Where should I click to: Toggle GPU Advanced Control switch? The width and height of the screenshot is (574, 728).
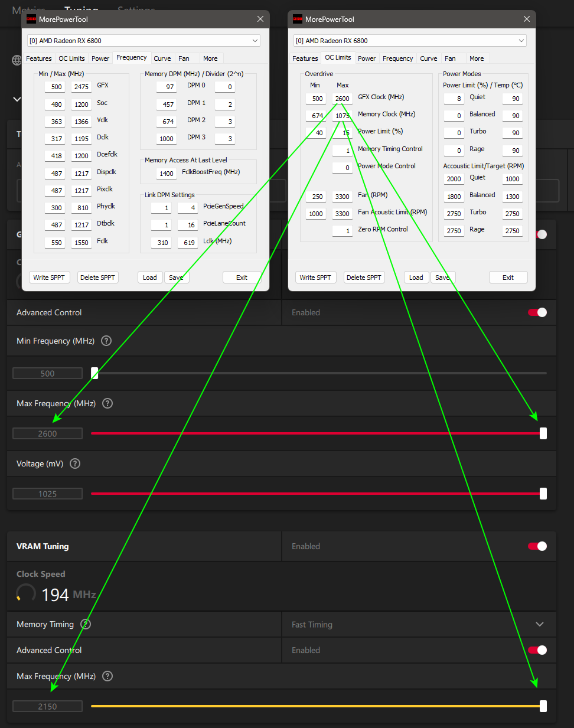click(x=537, y=312)
